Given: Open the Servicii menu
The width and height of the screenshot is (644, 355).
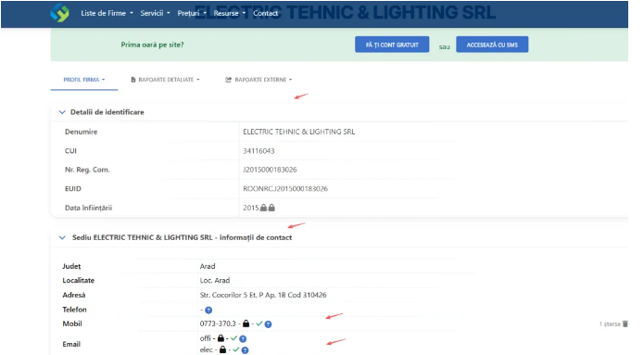Looking at the screenshot, I should pyautogui.click(x=155, y=13).
